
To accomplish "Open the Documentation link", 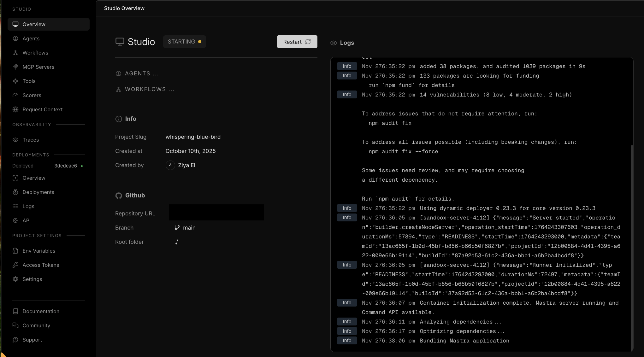I will click(x=41, y=311).
